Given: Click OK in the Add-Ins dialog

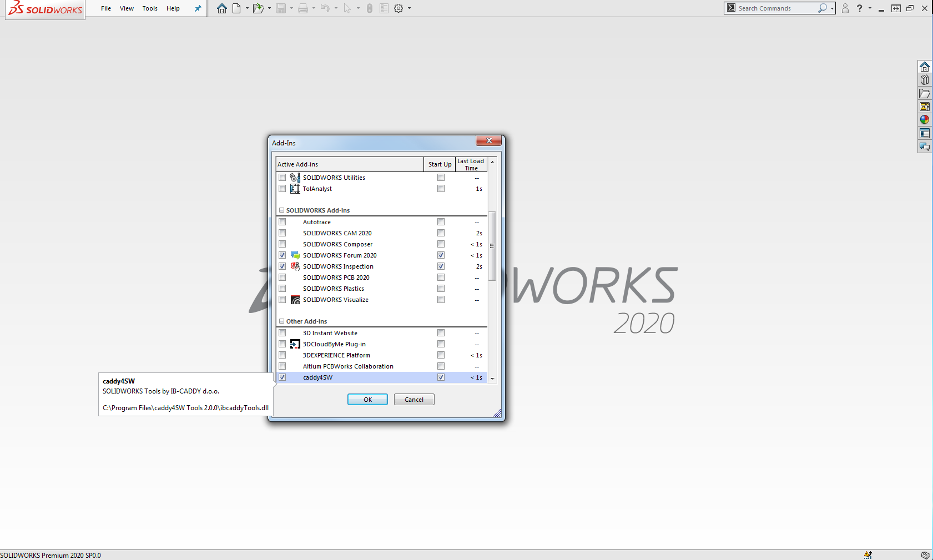Looking at the screenshot, I should [x=367, y=400].
